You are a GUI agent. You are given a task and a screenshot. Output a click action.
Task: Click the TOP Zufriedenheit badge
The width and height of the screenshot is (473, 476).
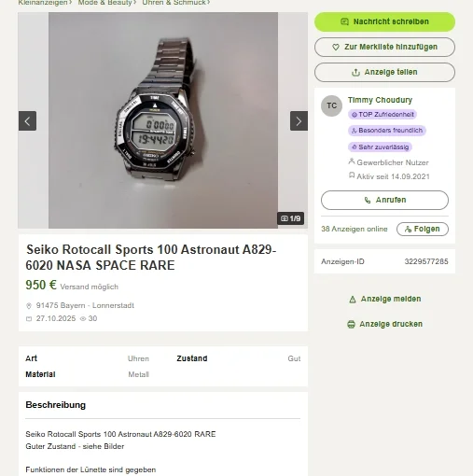click(383, 115)
